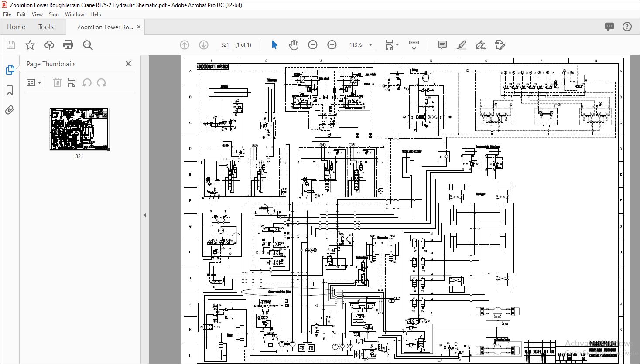Rotate the page clockwise
Image resolution: width=640 pixels, height=364 pixels.
[x=102, y=82]
